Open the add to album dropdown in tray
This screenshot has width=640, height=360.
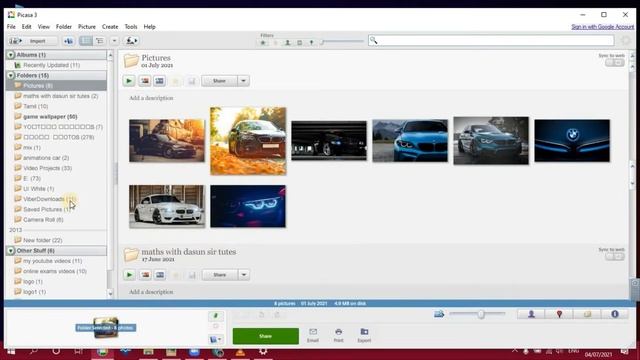click(216, 339)
